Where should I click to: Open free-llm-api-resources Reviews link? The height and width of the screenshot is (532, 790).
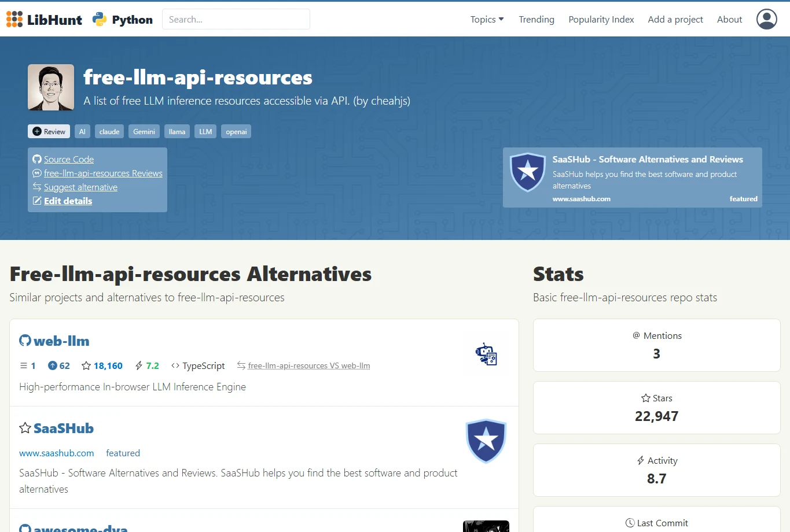[x=103, y=173]
